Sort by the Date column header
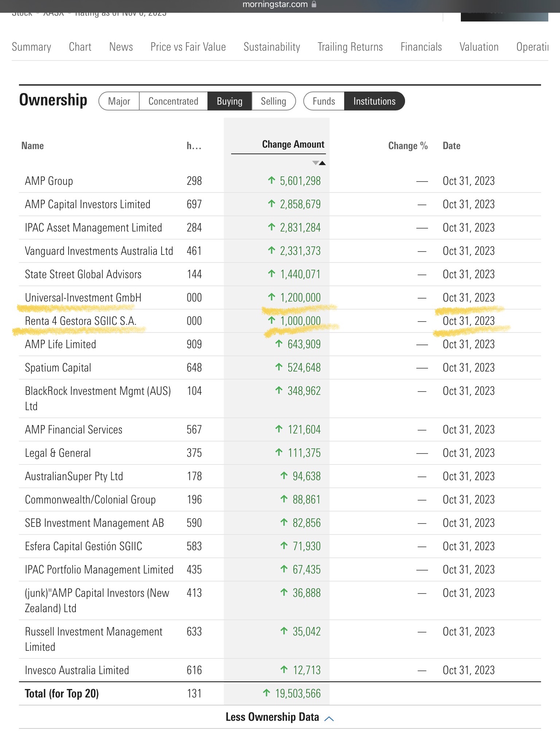Image resolution: width=560 pixels, height=731 pixels. pos(451,146)
